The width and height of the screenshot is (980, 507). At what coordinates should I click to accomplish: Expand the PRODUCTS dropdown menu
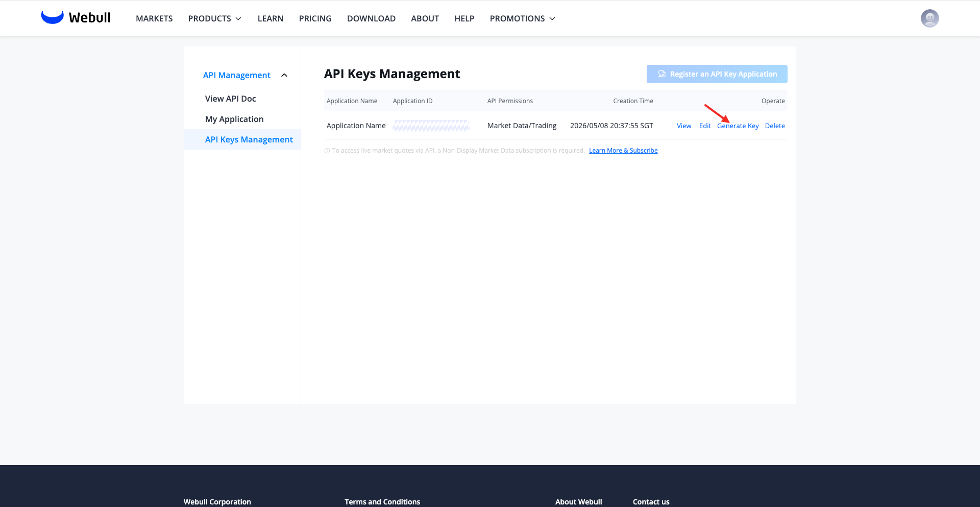point(214,18)
